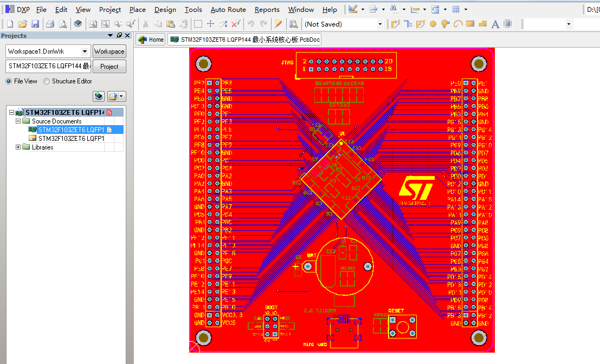
Task: Create a new document with toolbar icon
Action: [10, 24]
